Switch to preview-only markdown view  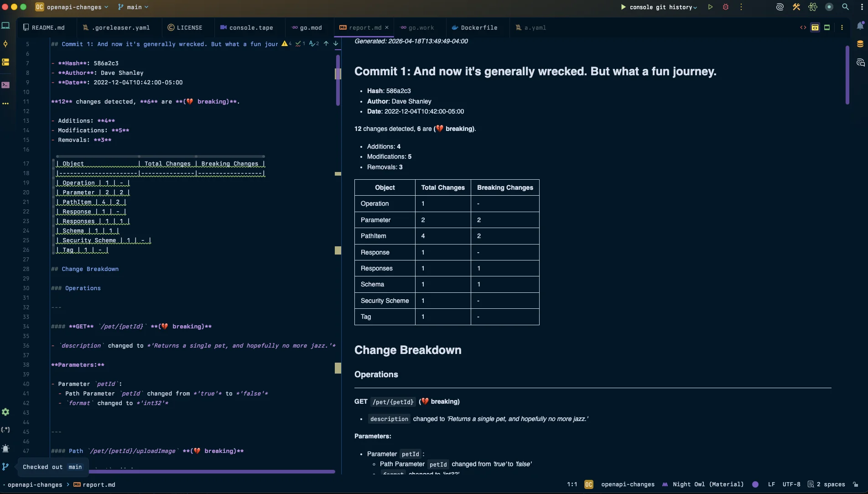tap(827, 27)
